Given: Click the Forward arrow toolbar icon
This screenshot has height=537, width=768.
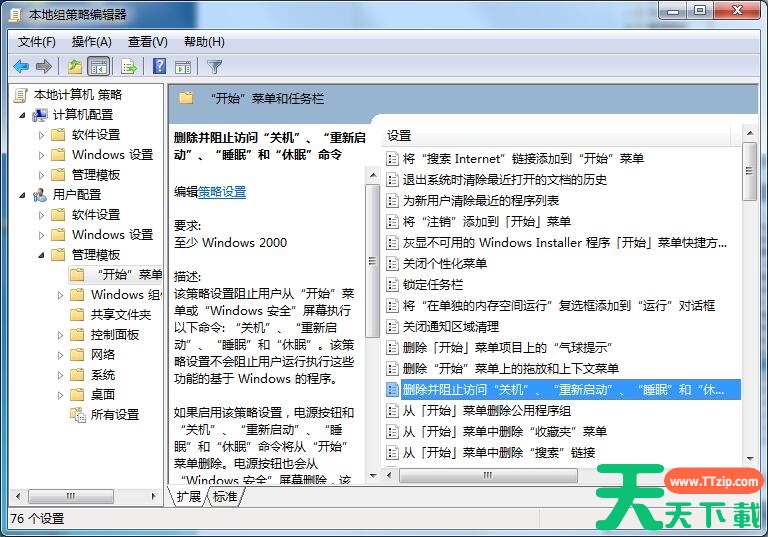Looking at the screenshot, I should [x=43, y=67].
